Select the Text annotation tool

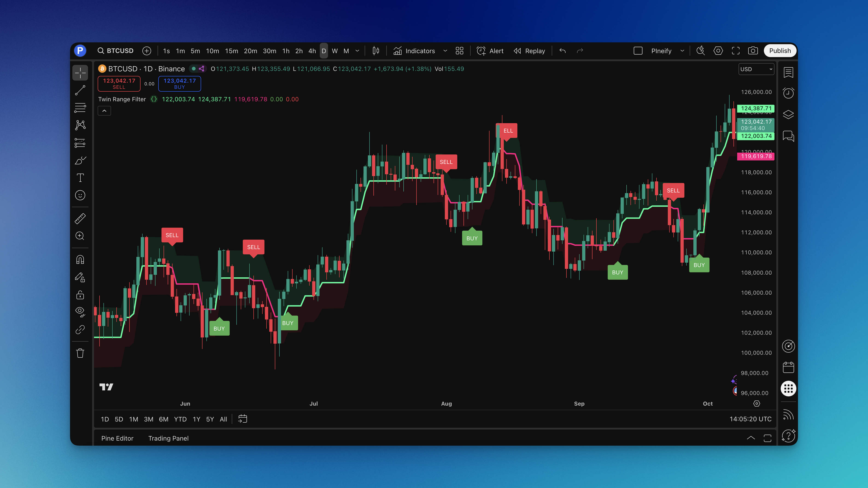pyautogui.click(x=80, y=178)
